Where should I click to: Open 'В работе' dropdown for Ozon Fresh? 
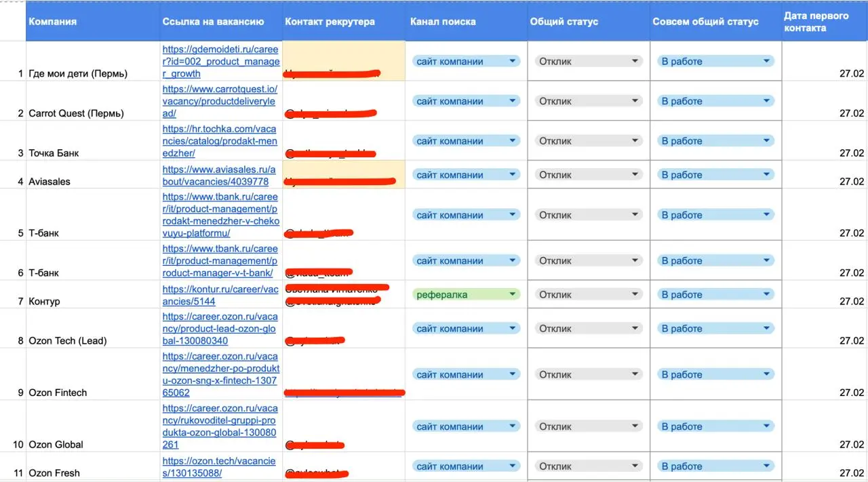[715, 466]
